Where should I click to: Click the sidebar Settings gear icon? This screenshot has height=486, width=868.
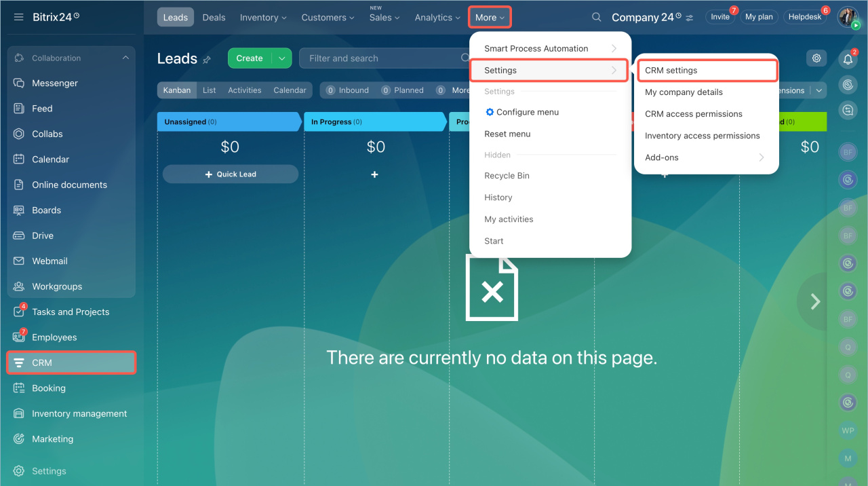tap(19, 471)
